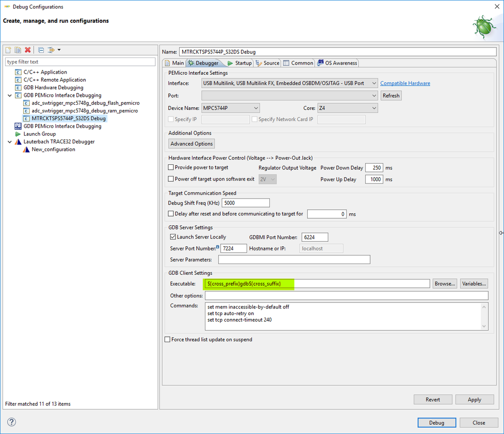This screenshot has height=434, width=504.
Task: Click the Debug Shift Freq field
Action: pyautogui.click(x=246, y=203)
